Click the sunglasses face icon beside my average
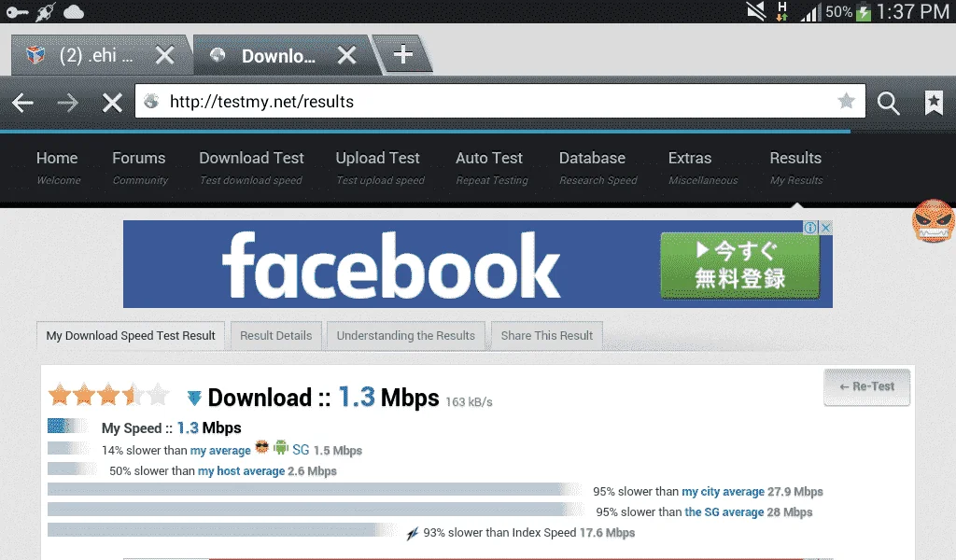Image resolution: width=956 pixels, height=560 pixels. [261, 448]
